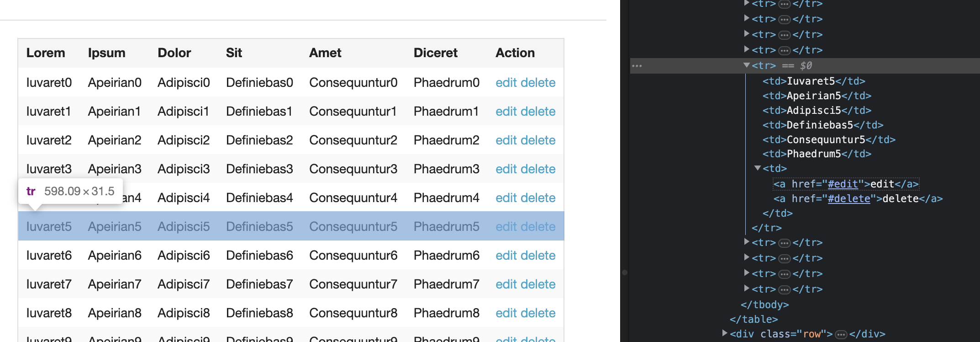Click the delete link in the Iuvaret2 row
Viewport: 980px width, 342px height.
point(538,140)
